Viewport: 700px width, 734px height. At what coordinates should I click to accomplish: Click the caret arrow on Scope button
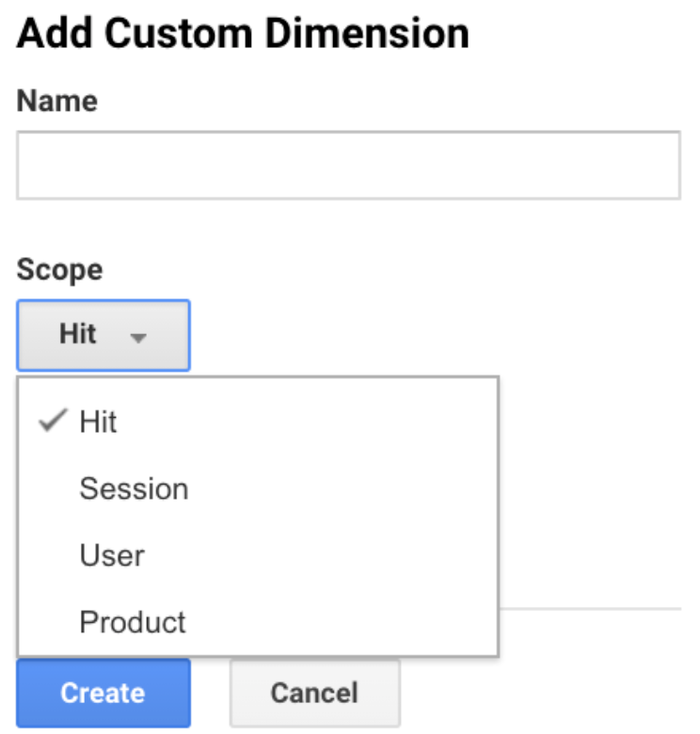(138, 337)
